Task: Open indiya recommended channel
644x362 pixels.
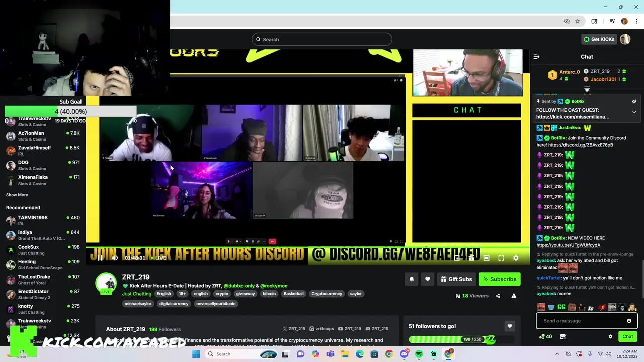Action: click(x=43, y=235)
